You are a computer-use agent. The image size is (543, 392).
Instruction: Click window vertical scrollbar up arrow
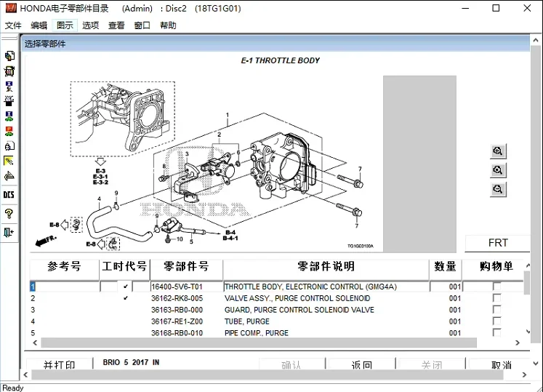pyautogui.click(x=536, y=39)
